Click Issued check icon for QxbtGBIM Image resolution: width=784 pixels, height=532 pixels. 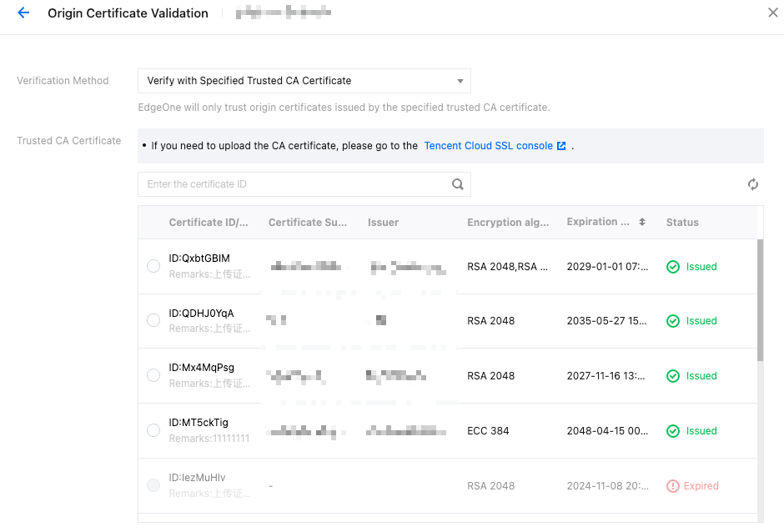coord(673,267)
